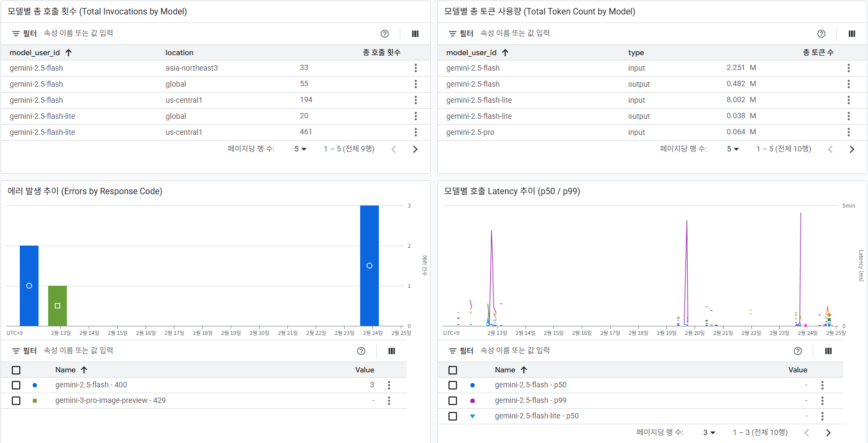868x443 pixels.
Task: Open more options for gemini-2.5-flash-lite - p50 legend
Action: click(823, 416)
